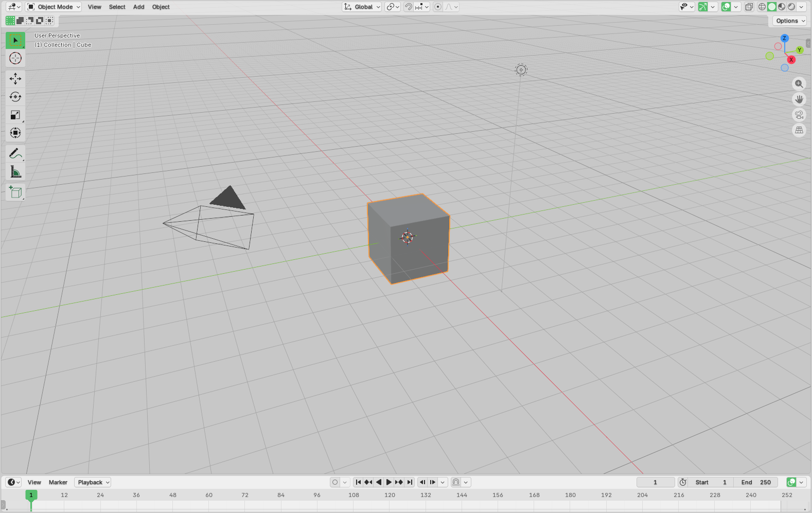Open the Object Mode dropdown
This screenshot has height=513, width=812.
click(54, 7)
